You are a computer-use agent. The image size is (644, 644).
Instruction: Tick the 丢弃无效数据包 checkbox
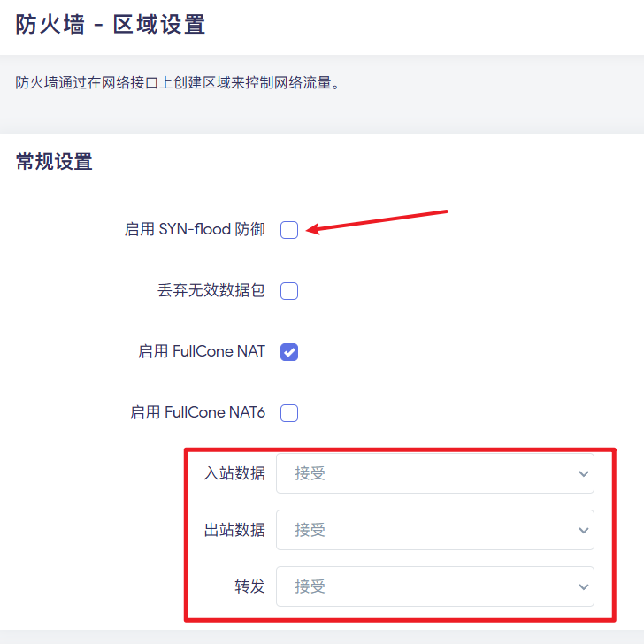(289, 291)
